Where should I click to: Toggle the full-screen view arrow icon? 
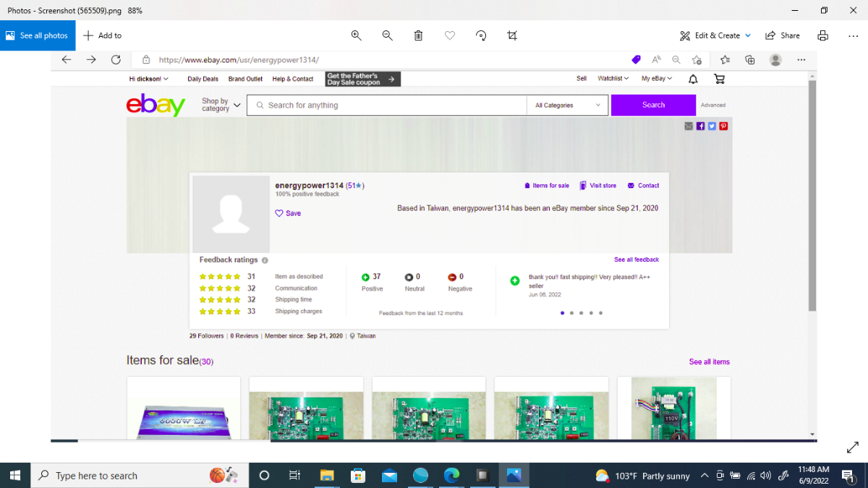tap(852, 448)
